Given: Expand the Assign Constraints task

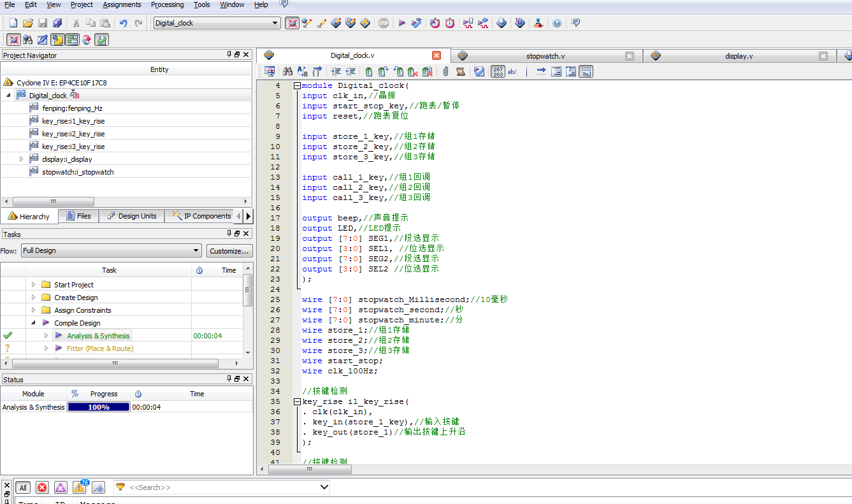Looking at the screenshot, I should pos(33,310).
